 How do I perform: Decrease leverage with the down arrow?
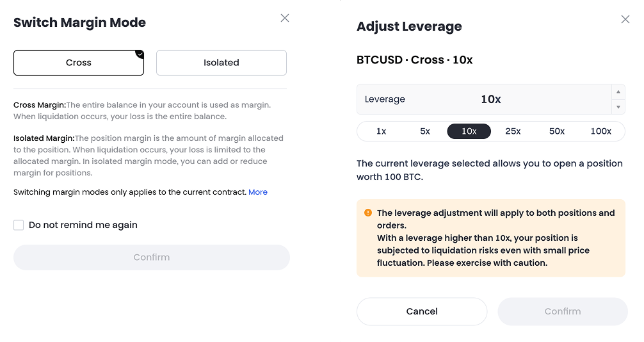pyautogui.click(x=618, y=107)
